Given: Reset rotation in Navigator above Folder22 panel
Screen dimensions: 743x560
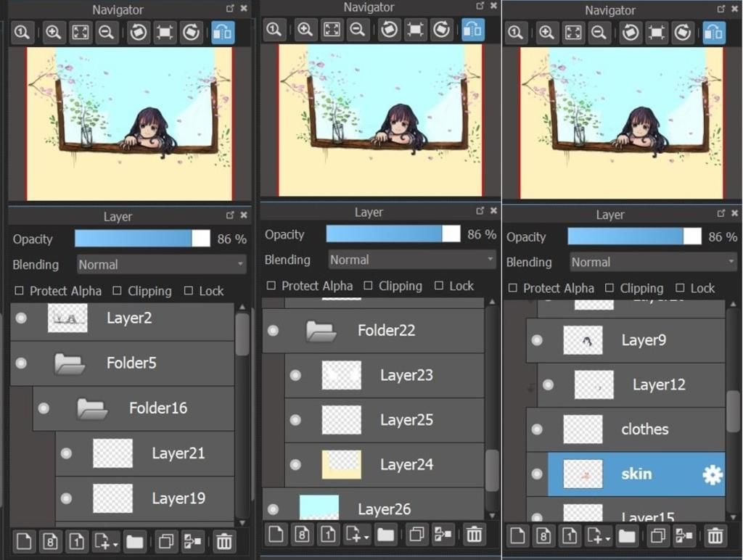Looking at the screenshot, I should click(415, 29).
